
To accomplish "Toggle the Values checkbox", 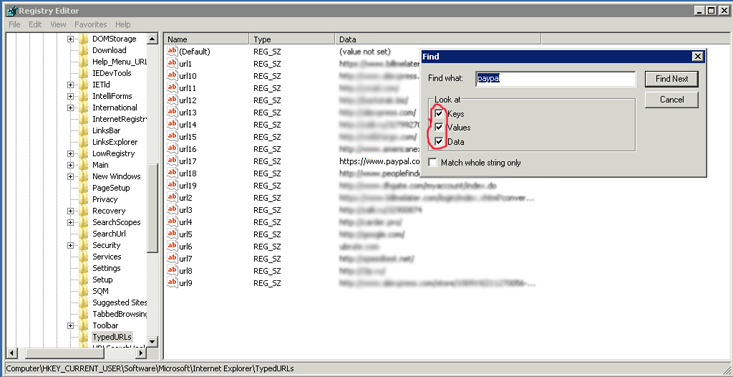I will [x=438, y=127].
